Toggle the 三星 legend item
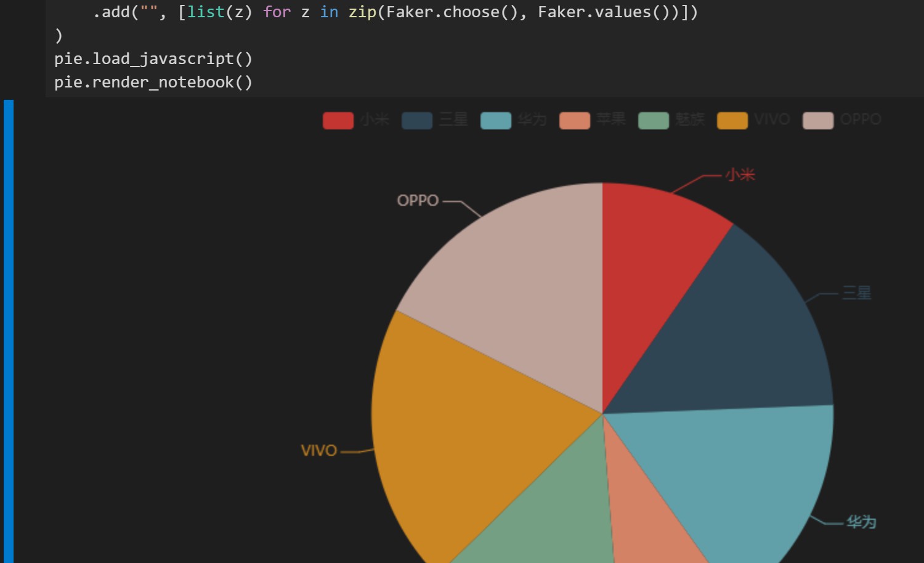Viewport: 924px width, 563px height. click(452, 119)
